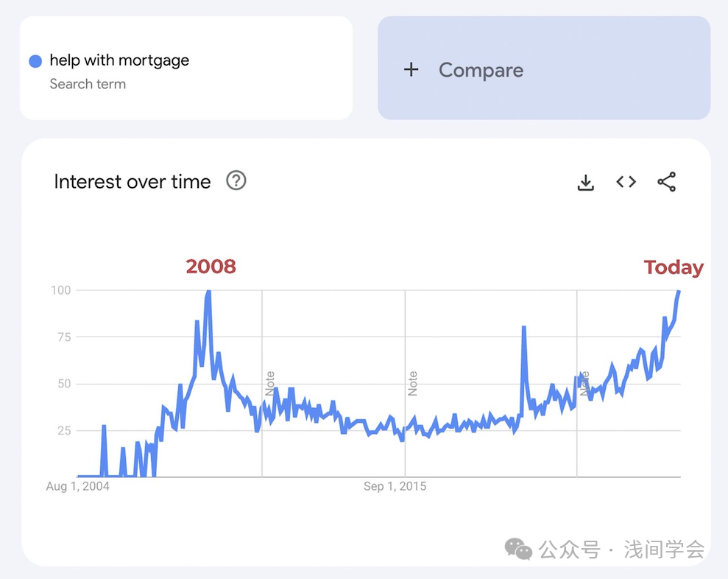Click the Sep 1, 2015 axis label
The width and height of the screenshot is (728, 579).
tap(395, 486)
